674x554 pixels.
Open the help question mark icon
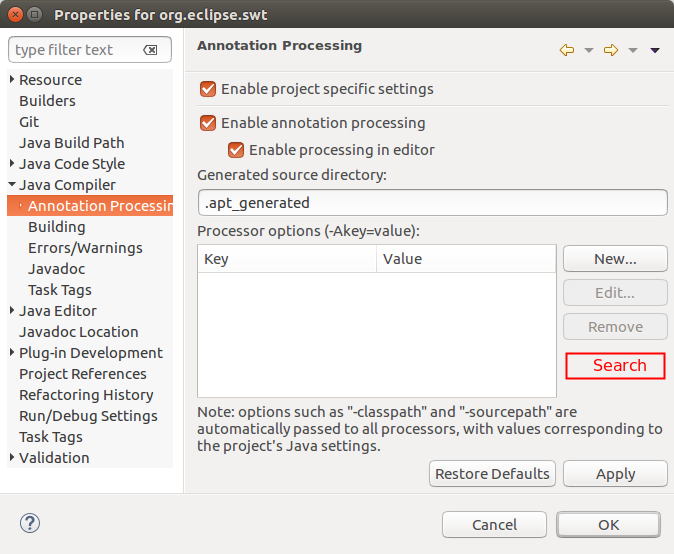coord(30,523)
